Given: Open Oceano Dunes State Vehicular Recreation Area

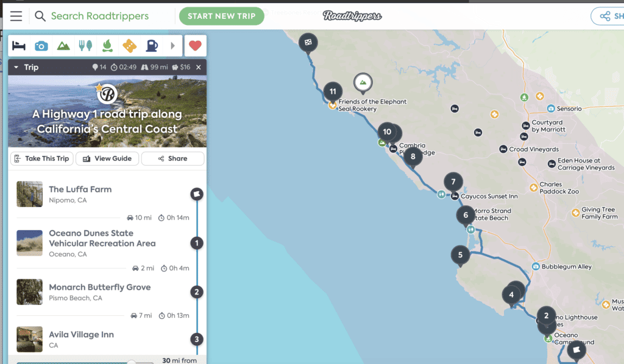Looking at the screenshot, I should click(x=102, y=238).
